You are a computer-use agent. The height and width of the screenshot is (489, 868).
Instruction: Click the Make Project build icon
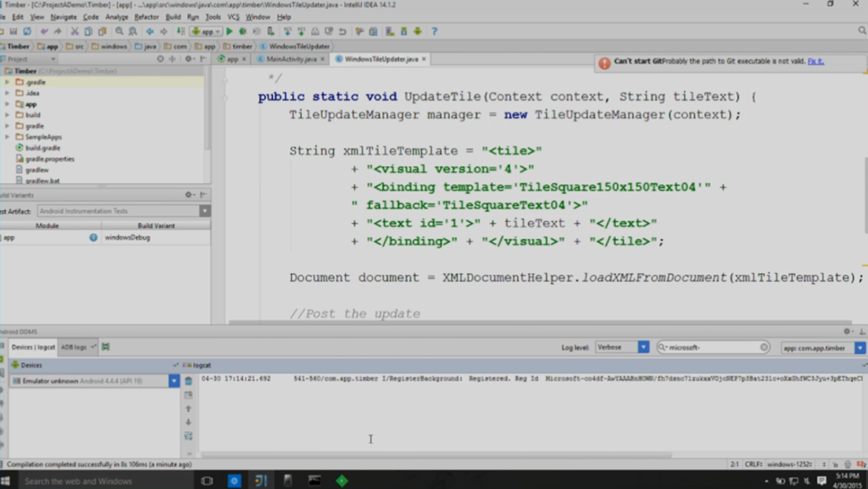tap(181, 31)
